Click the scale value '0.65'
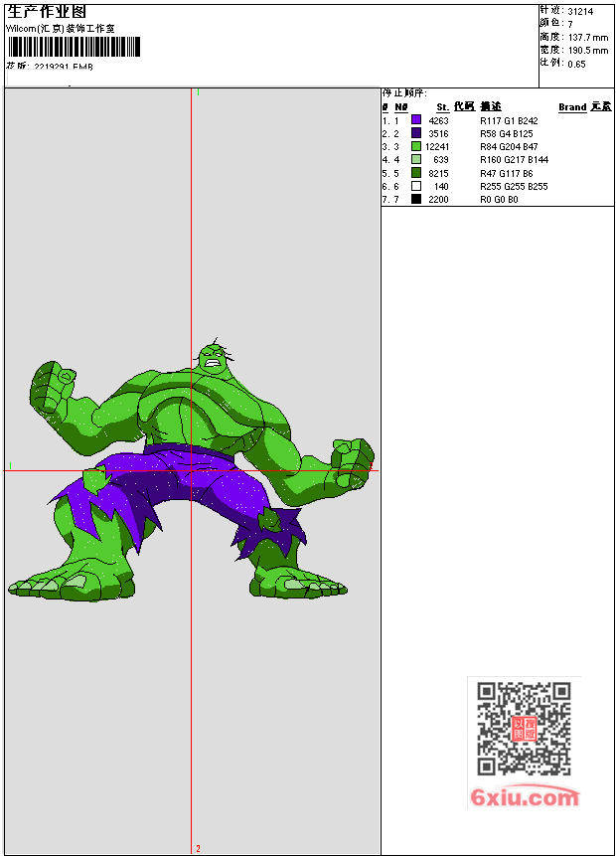The image size is (616, 856). tap(576, 65)
